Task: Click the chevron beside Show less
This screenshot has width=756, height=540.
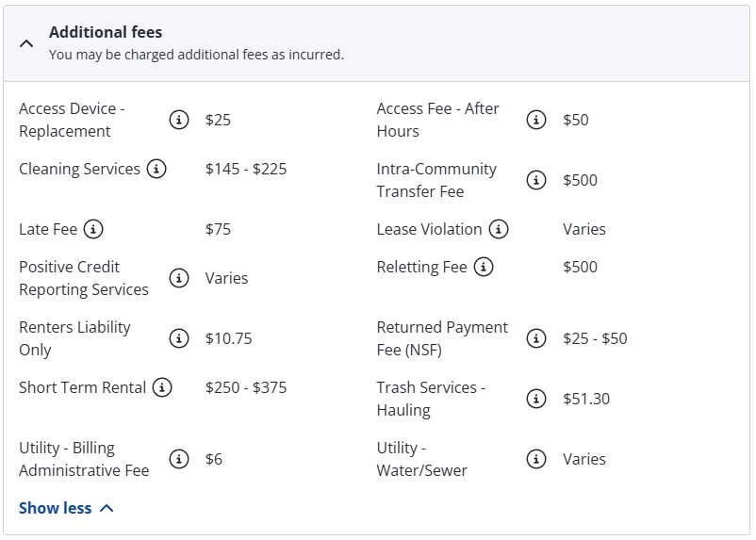Action: (107, 508)
